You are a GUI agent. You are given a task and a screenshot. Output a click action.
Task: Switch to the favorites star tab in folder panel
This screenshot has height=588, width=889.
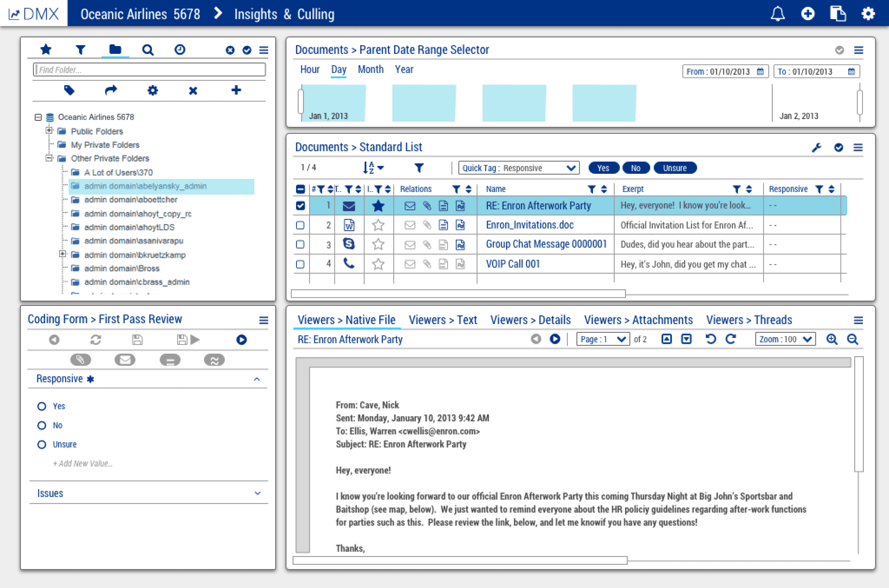(x=46, y=49)
